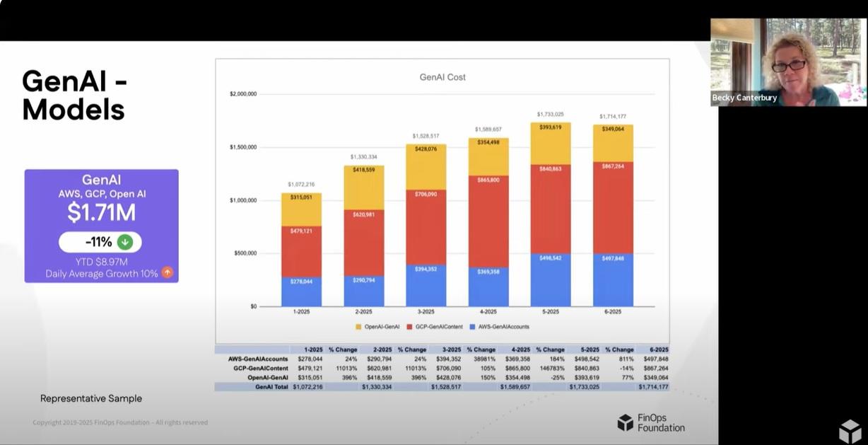Click the "$1.71M" figure in the purple card

[102, 212]
